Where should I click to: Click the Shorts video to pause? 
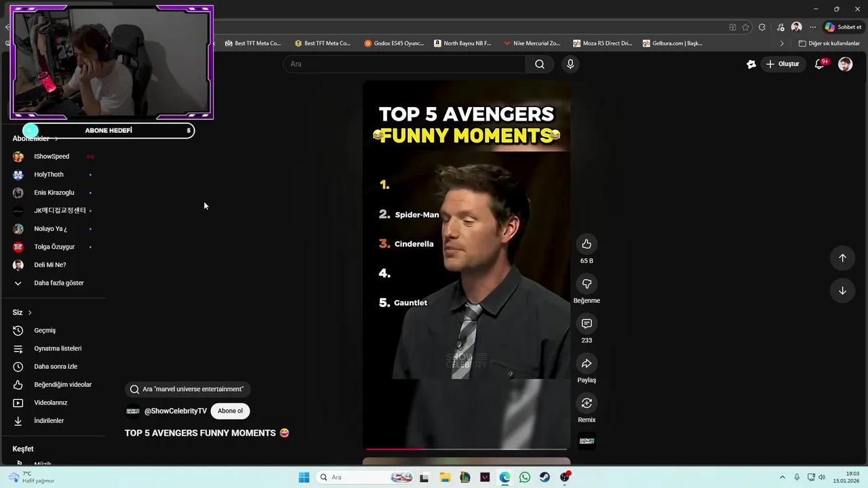(x=467, y=264)
